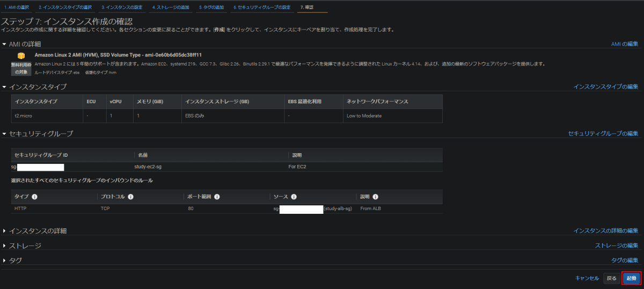Image resolution: width=644 pixels, height=289 pixels.
Task: Collapse the セキュリティグループ section
Action: pyautogui.click(x=4, y=133)
